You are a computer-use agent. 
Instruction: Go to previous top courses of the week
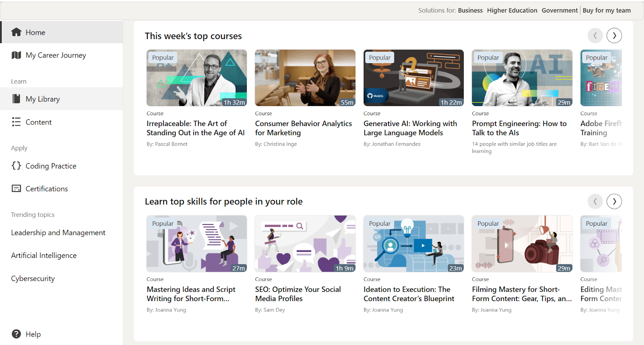(595, 35)
